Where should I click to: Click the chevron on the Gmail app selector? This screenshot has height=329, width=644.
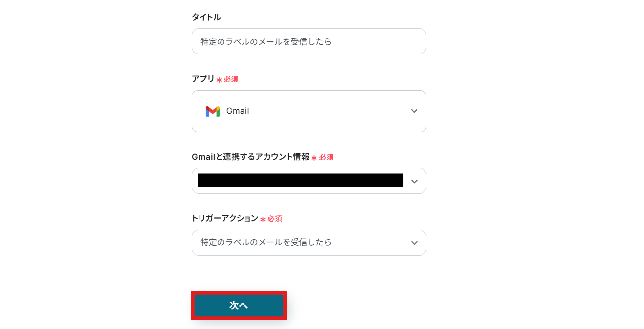(x=414, y=111)
